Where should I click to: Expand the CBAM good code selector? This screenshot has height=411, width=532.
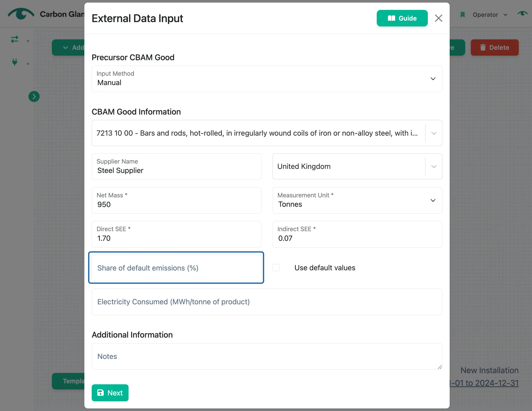point(434,133)
